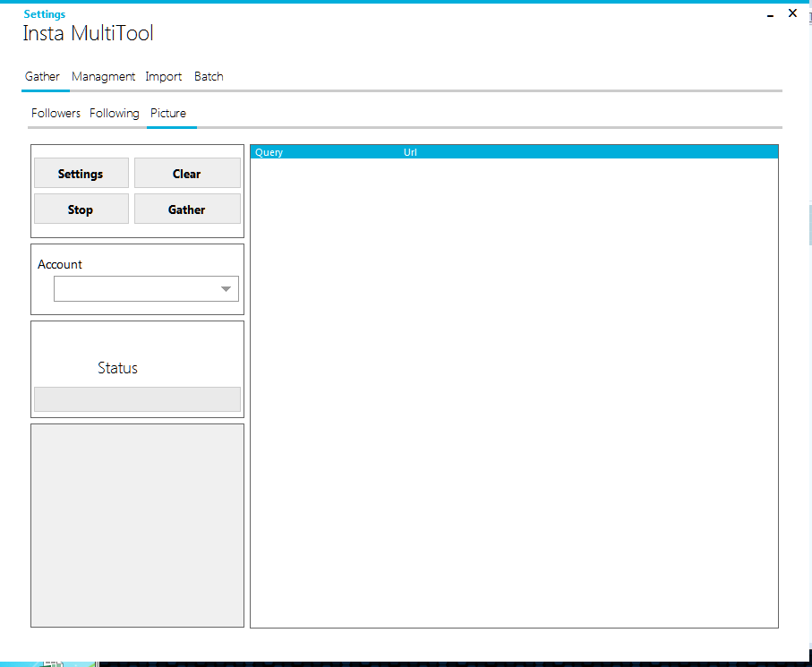This screenshot has height=667, width=812.
Task: Click the Status progress bar
Action: pyautogui.click(x=137, y=399)
